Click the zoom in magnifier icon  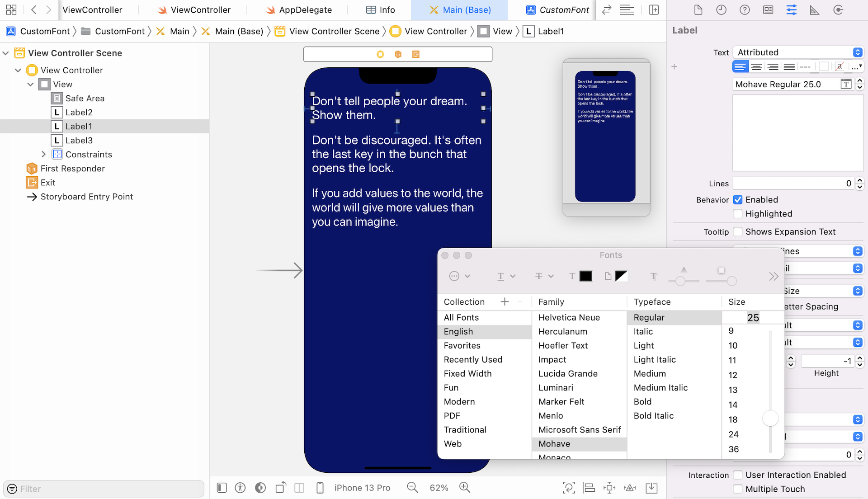(x=464, y=487)
